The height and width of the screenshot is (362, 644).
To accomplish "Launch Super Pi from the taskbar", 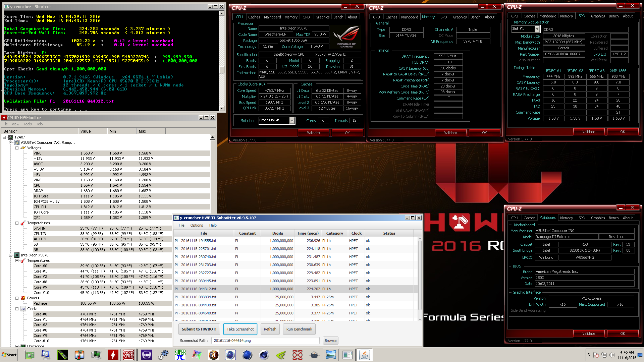I will (x=180, y=355).
